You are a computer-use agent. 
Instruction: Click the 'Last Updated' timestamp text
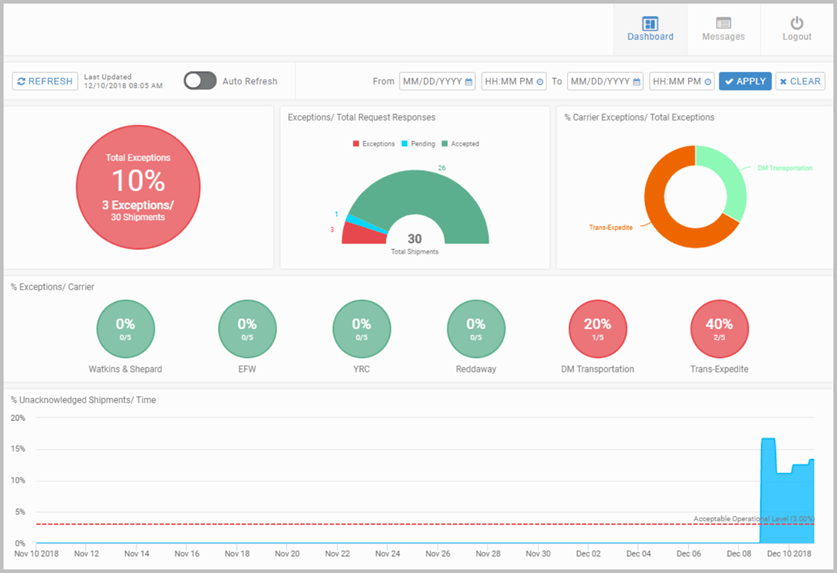[123, 81]
